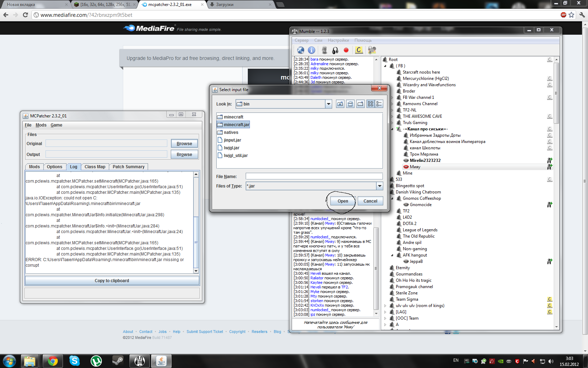Open Windows Start menu
Screen dimensions: 588x368
coord(9,361)
